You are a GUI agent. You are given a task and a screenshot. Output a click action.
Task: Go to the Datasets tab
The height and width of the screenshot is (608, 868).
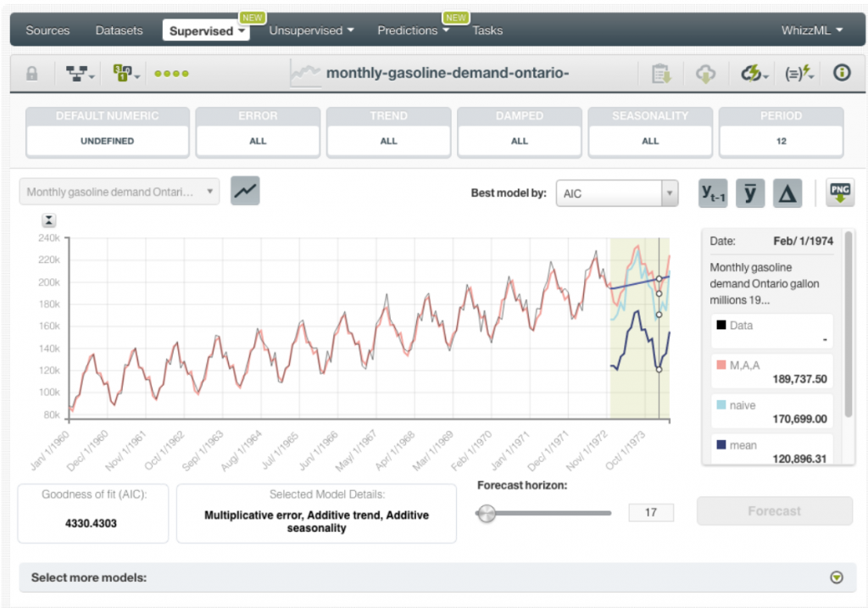tap(119, 31)
